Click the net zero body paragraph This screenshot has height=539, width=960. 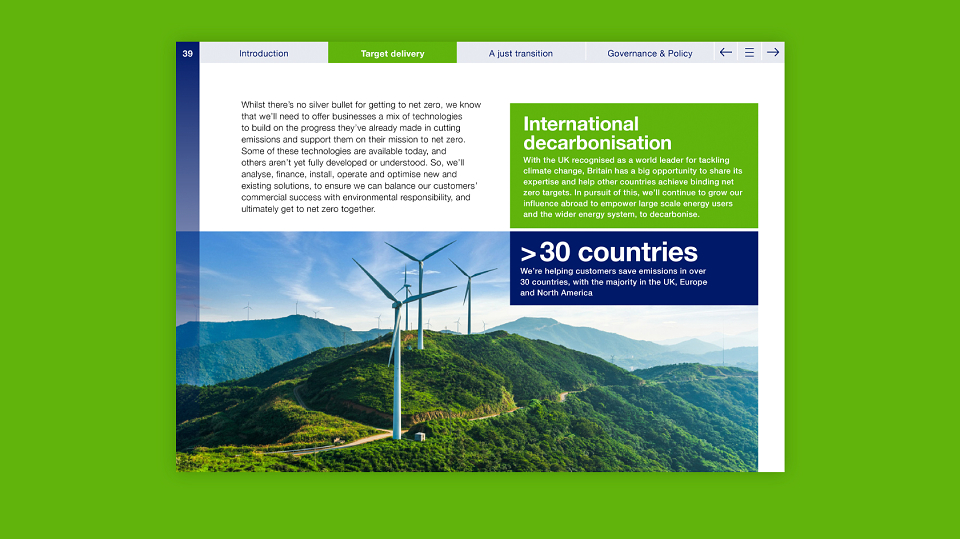[x=361, y=157]
